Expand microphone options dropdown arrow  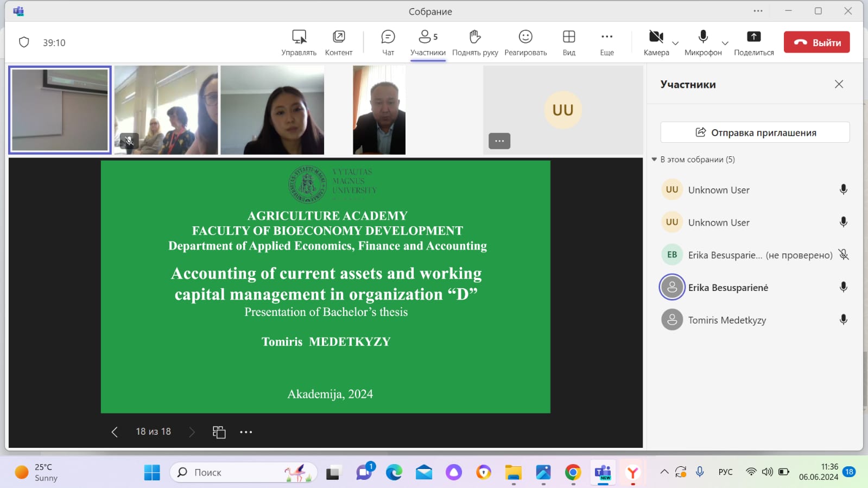point(725,43)
